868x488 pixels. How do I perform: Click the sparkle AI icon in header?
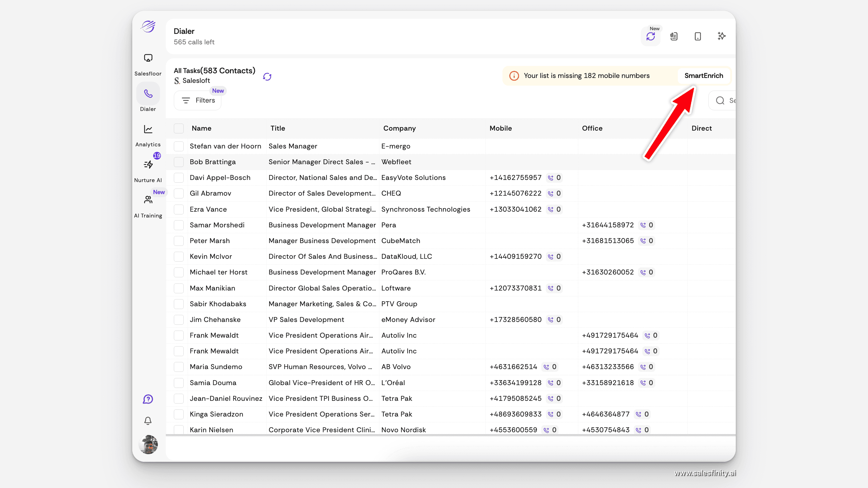(x=721, y=36)
